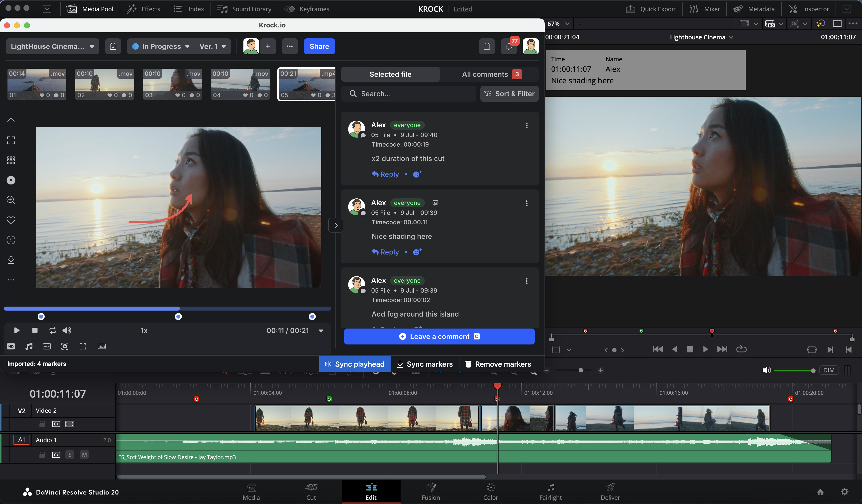The height and width of the screenshot is (504, 862).
Task: Open the file info icon
Action: (11, 240)
